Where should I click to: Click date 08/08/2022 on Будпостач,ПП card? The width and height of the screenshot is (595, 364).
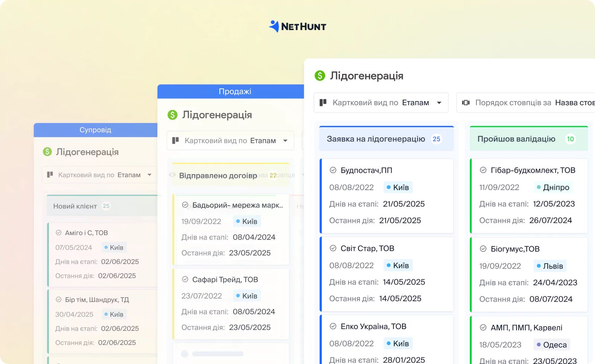(x=351, y=187)
